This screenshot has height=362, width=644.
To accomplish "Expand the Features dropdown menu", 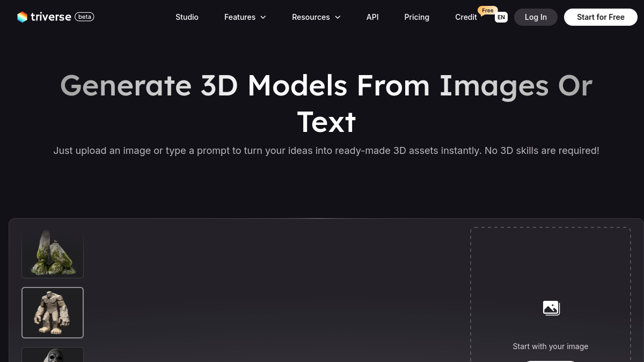I will point(245,17).
